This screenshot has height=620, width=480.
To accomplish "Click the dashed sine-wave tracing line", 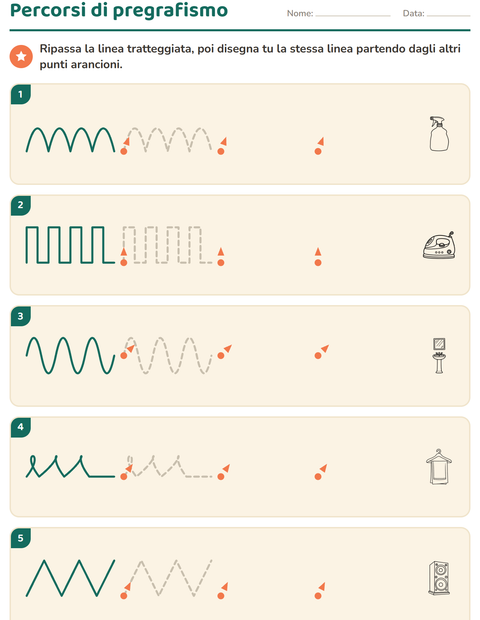I will point(168,355).
